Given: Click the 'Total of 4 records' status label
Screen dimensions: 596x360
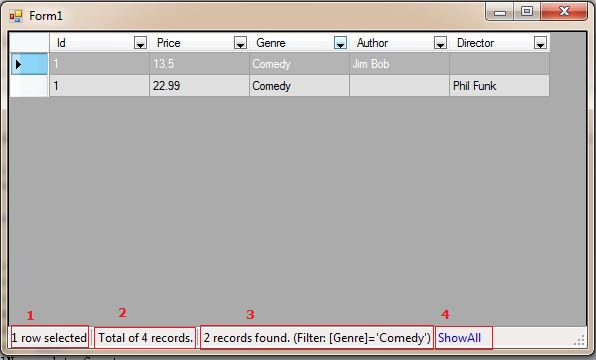Looking at the screenshot, I should click(x=145, y=338).
